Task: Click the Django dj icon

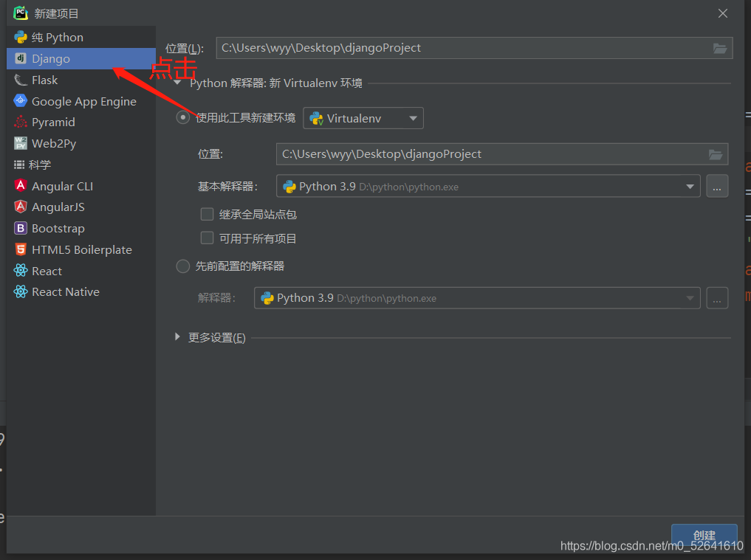Action: (21, 58)
